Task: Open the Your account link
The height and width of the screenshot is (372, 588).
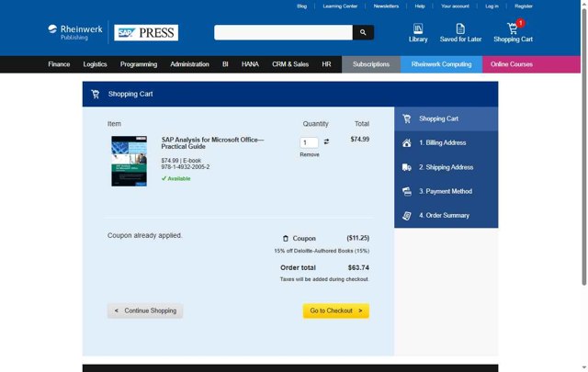Action: click(x=455, y=6)
